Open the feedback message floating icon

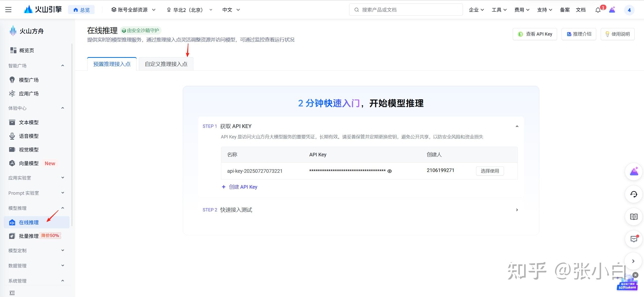[634, 239]
